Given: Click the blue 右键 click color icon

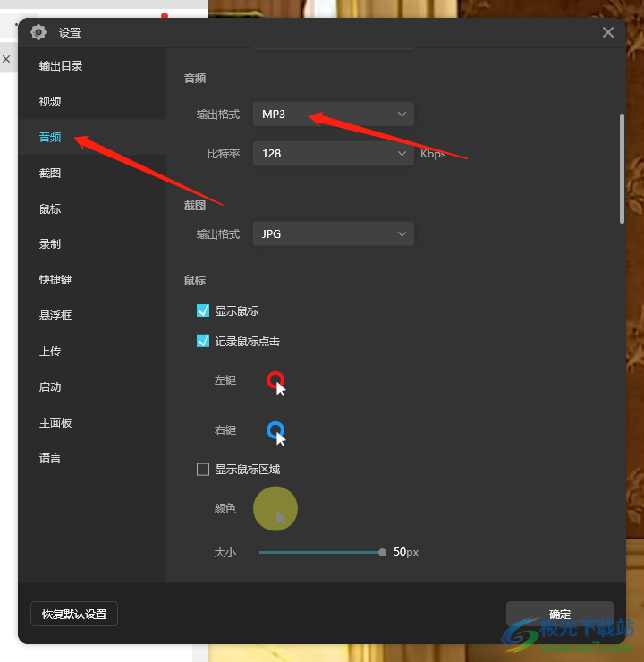Looking at the screenshot, I should (x=276, y=433).
